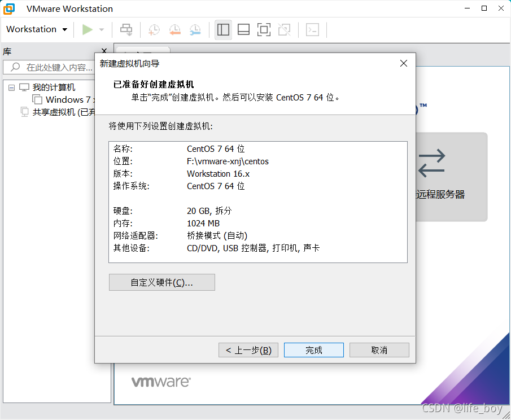
Task: Click the remote server arrows icon
Action: 431,163
